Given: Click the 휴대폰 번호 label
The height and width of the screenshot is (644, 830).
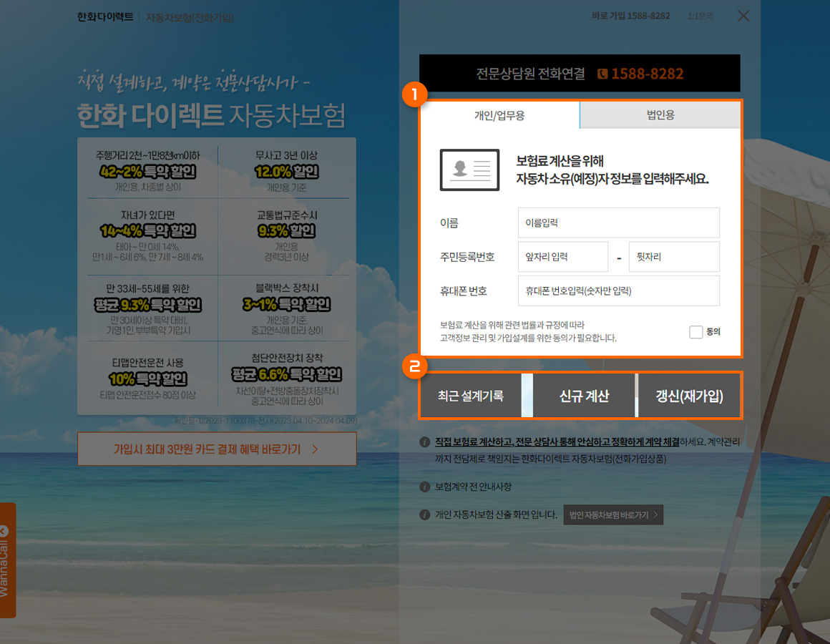Looking at the screenshot, I should (x=463, y=291).
